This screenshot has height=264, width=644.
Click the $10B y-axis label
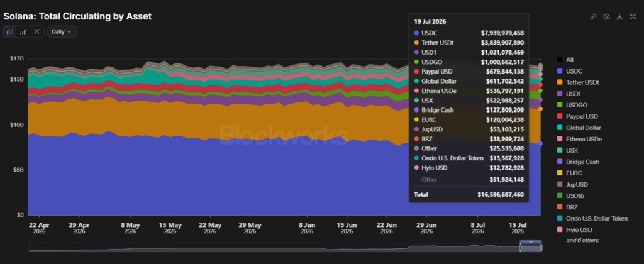[x=17, y=124]
